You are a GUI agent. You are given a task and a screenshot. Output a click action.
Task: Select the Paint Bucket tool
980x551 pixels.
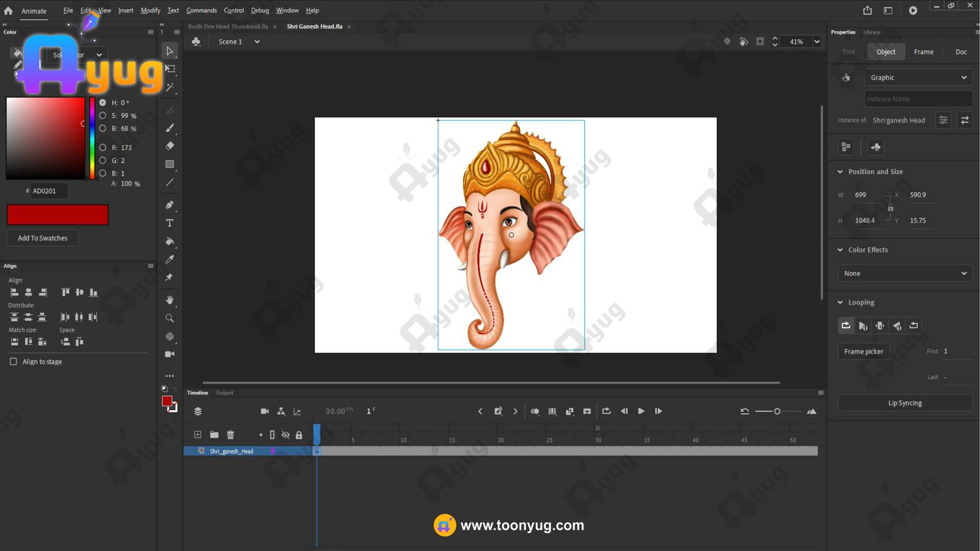pos(170,241)
